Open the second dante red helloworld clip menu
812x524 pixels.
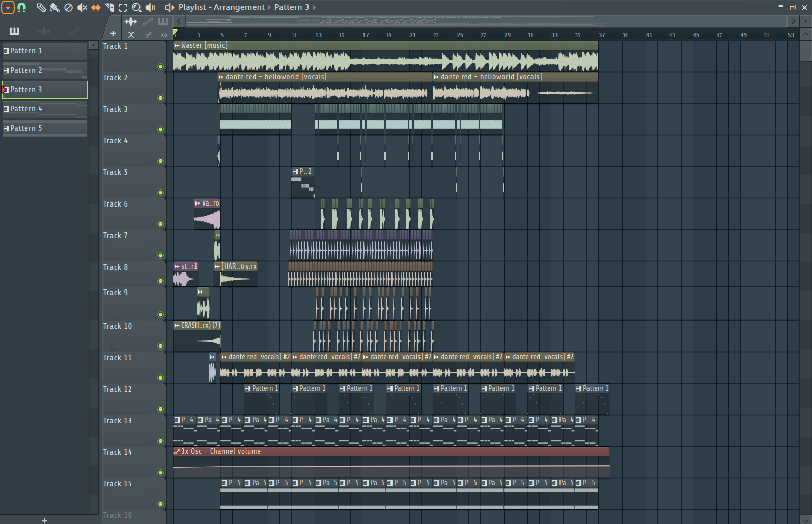pos(437,77)
